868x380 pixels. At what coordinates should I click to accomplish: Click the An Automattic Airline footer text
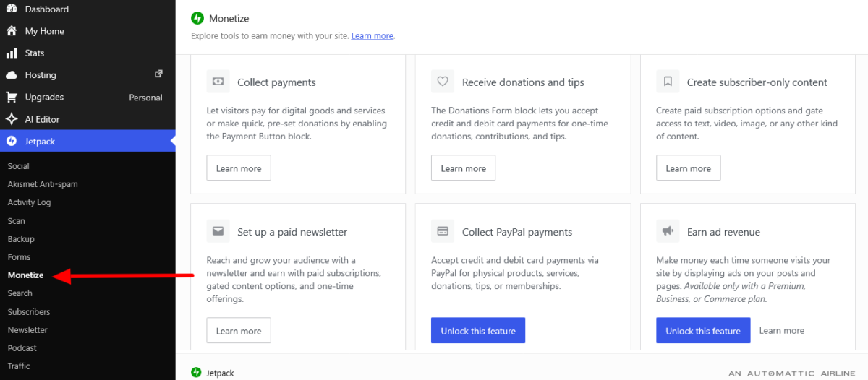coord(791,373)
